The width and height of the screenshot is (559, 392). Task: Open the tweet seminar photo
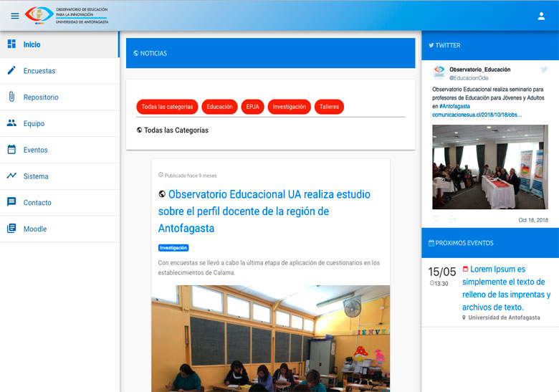[x=490, y=167]
